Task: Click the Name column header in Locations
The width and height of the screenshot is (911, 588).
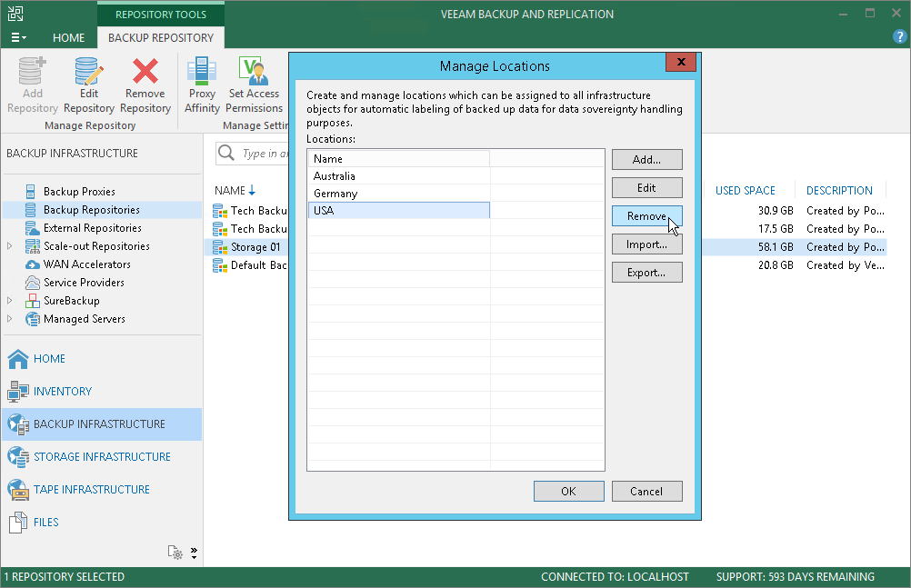Action: click(398, 159)
